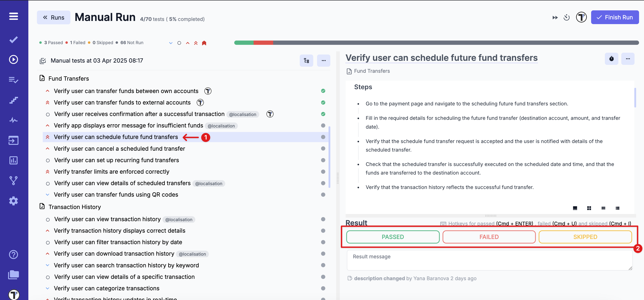Filter by low priority chevron icon
This screenshot has height=300, width=644.
(171, 43)
